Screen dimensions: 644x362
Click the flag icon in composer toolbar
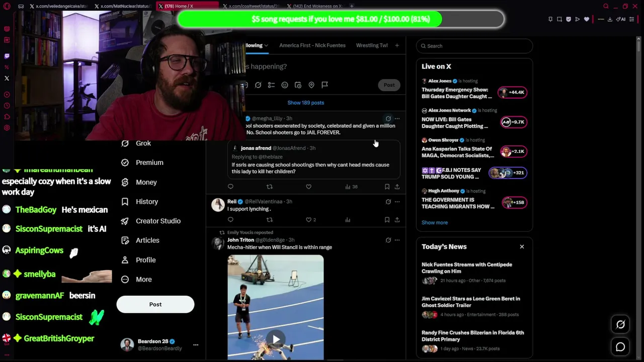coord(325,85)
